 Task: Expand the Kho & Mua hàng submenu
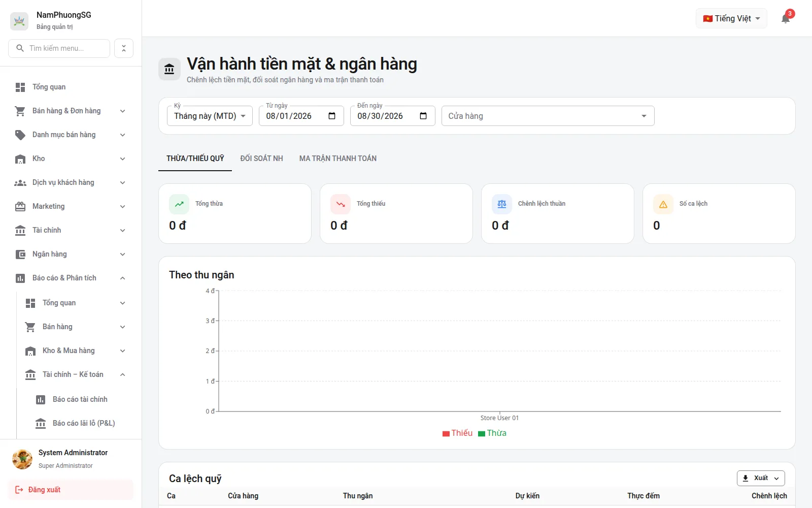[x=122, y=351]
